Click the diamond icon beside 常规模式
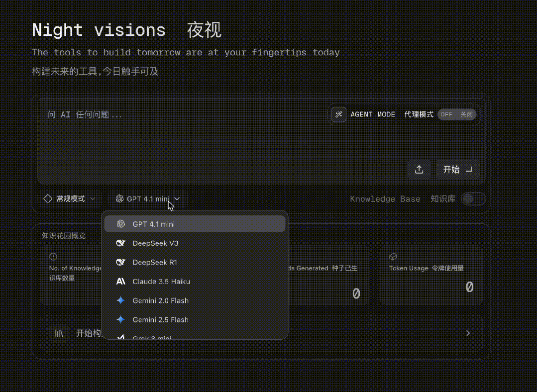Image resolution: width=537 pixels, height=392 pixels. click(48, 198)
